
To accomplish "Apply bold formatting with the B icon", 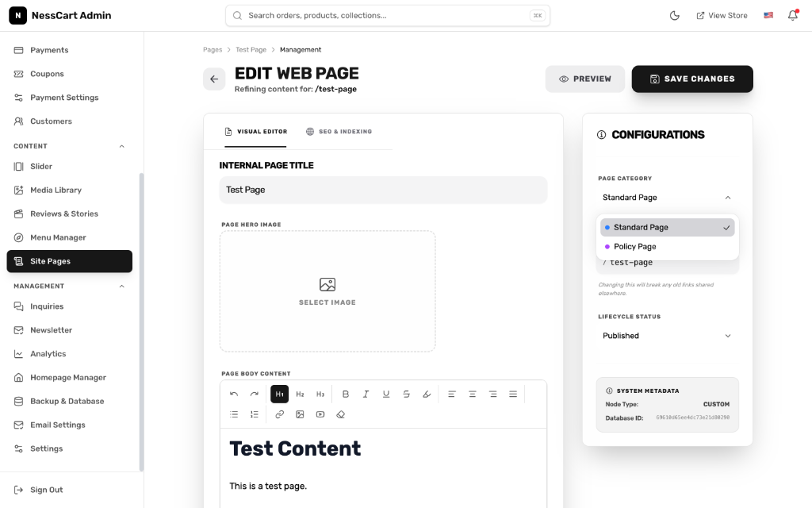I will [346, 393].
